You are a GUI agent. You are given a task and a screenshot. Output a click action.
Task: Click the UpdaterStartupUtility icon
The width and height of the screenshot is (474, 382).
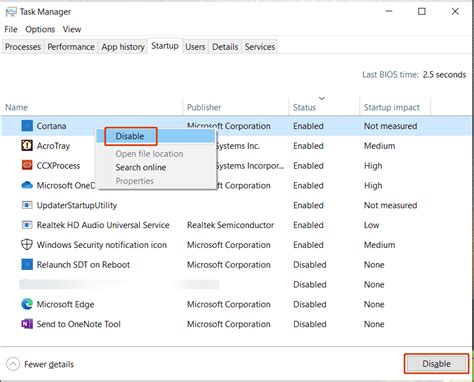[27, 205]
